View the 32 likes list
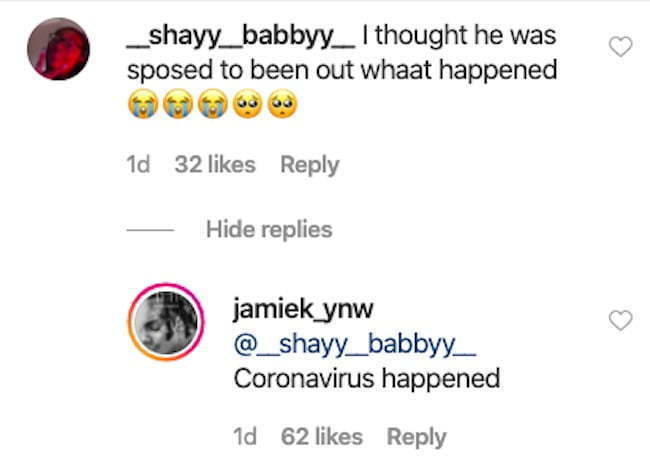The image size is (650, 459). pyautogui.click(x=215, y=165)
